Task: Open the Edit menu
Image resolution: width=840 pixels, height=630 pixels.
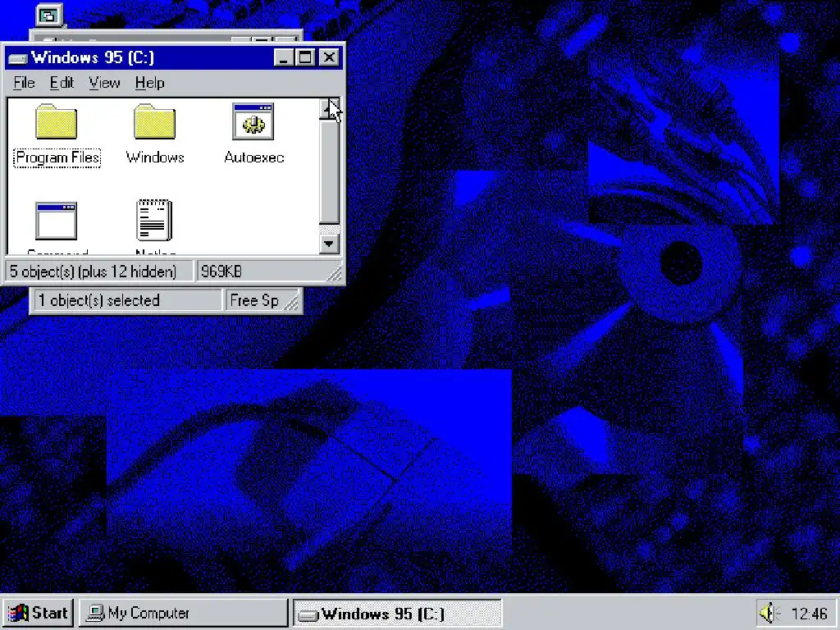Action: 62,83
